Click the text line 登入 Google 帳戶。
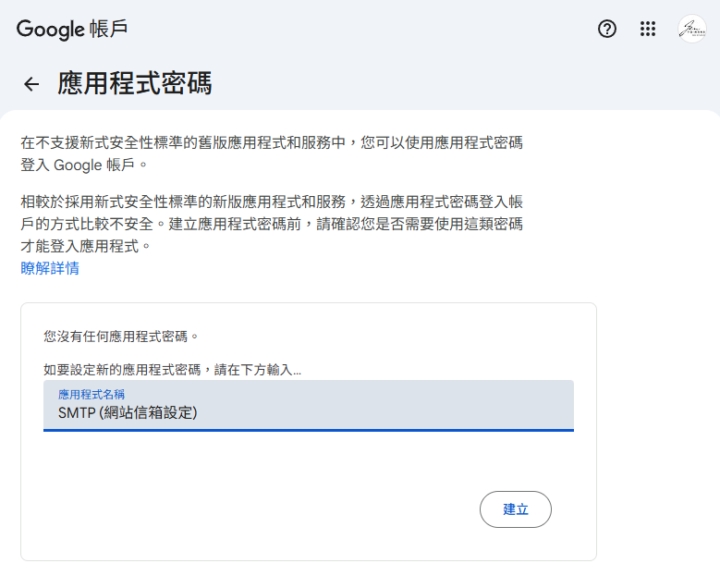The image size is (720, 588). coord(84,166)
